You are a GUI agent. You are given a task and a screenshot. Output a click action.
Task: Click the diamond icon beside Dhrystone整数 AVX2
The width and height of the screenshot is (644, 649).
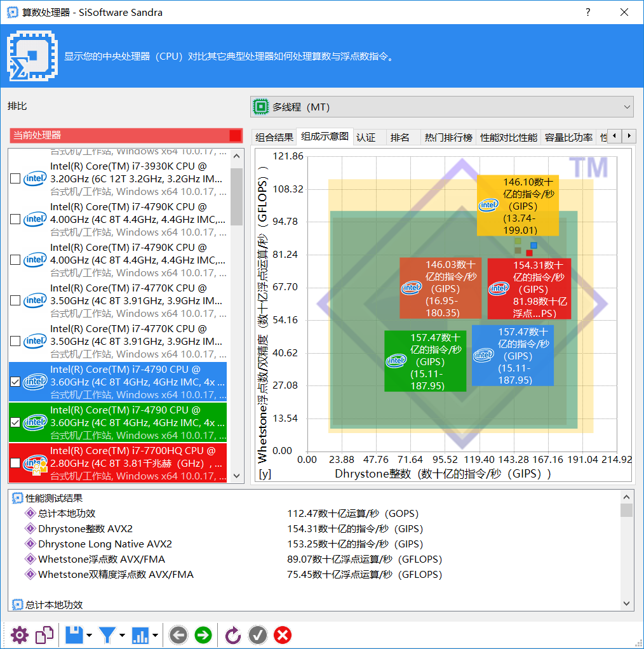click(x=30, y=528)
